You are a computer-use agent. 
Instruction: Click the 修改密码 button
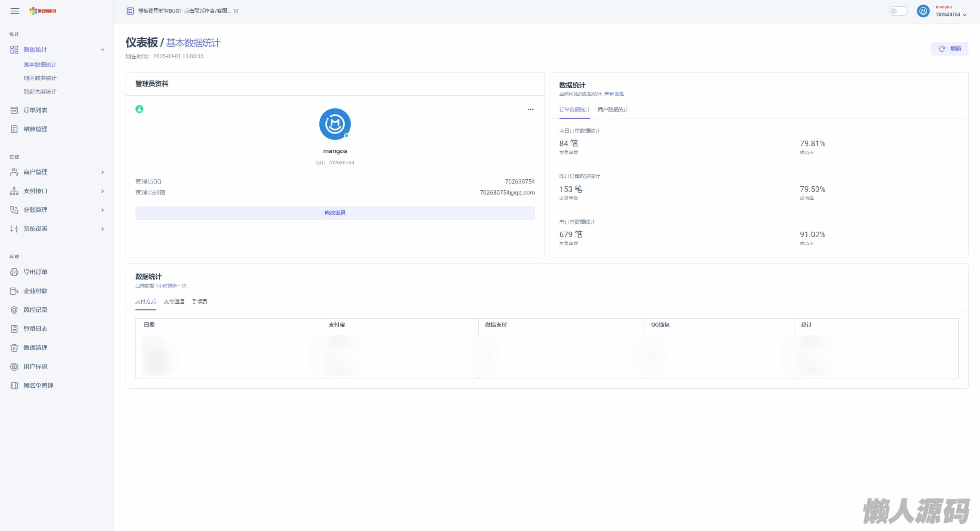click(x=335, y=213)
